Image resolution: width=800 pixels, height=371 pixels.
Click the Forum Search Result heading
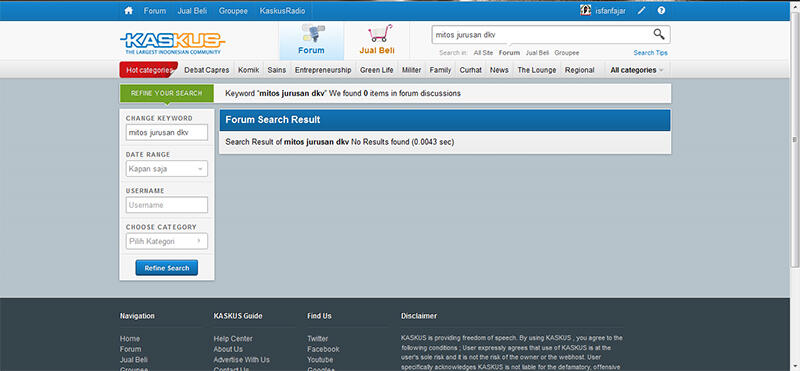pyautogui.click(x=273, y=120)
